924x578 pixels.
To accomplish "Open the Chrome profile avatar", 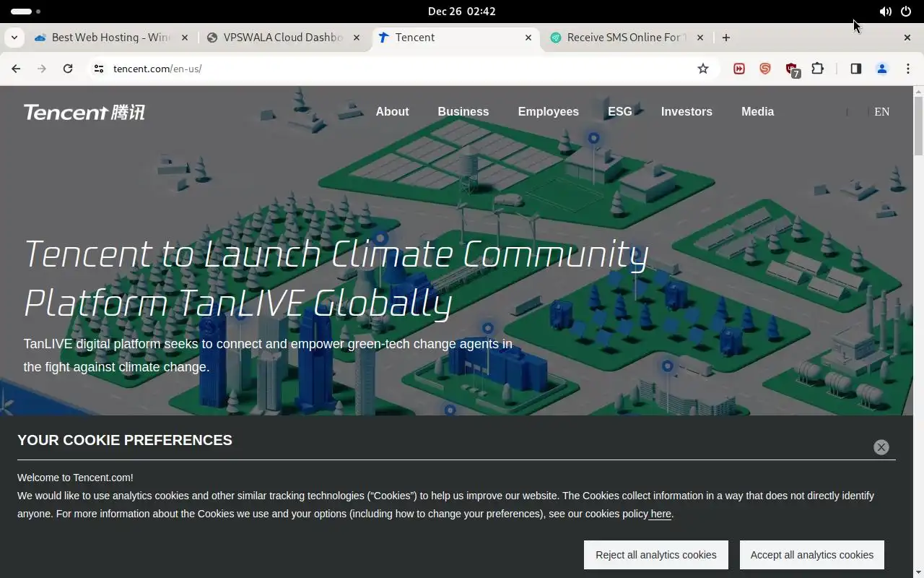I will click(x=882, y=69).
